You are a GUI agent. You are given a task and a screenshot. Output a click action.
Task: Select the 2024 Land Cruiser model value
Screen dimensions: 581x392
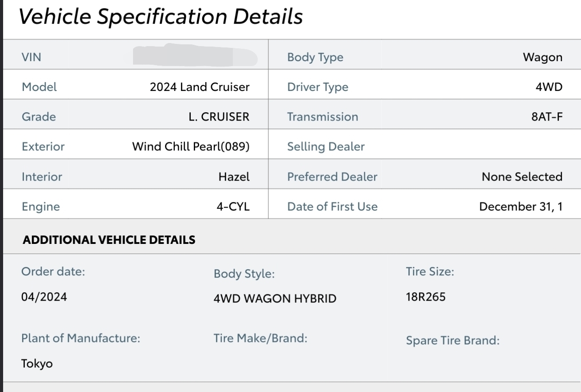[200, 87]
